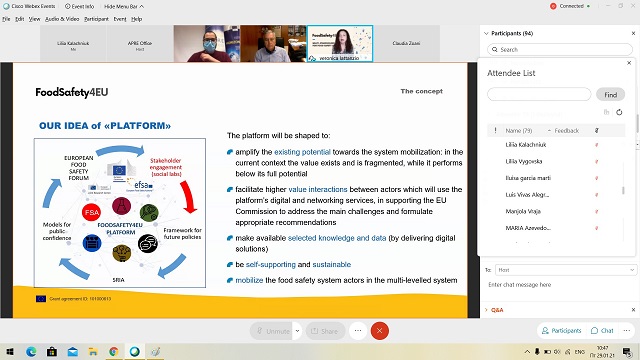Open Google Chrome from taskbar

tap(114, 351)
